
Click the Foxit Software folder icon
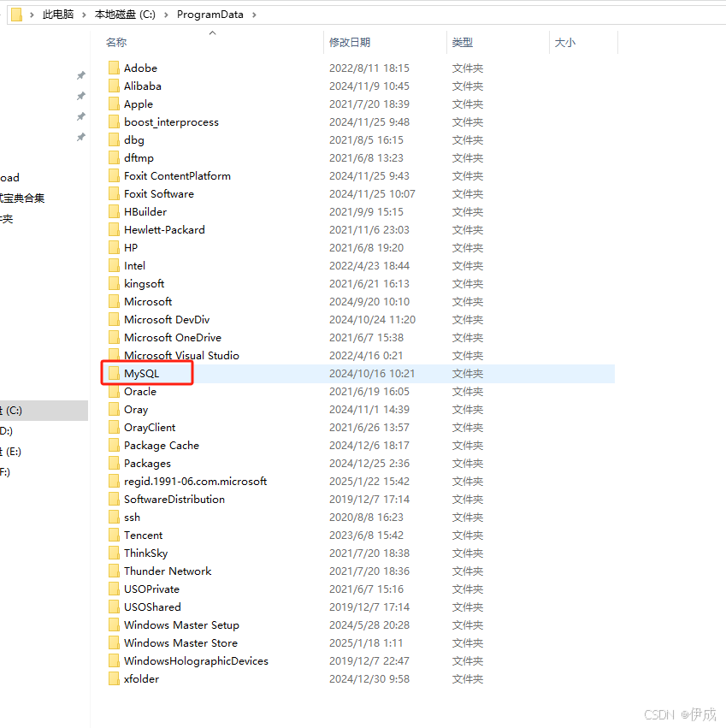(114, 193)
